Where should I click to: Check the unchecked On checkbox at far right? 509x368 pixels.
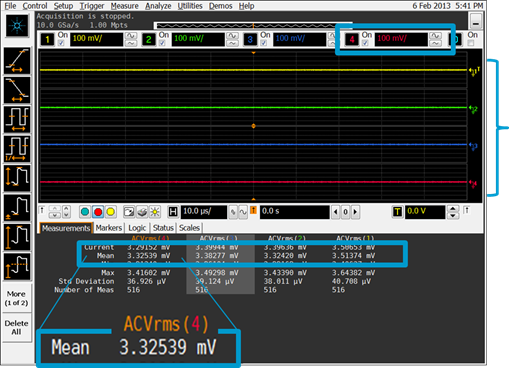(471, 43)
